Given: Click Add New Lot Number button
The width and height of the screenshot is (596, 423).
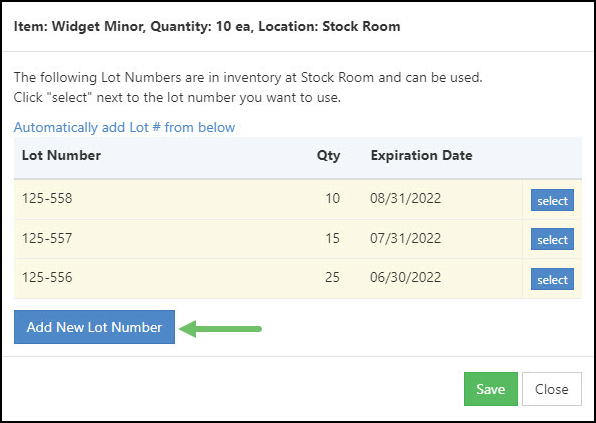Looking at the screenshot, I should point(94,327).
